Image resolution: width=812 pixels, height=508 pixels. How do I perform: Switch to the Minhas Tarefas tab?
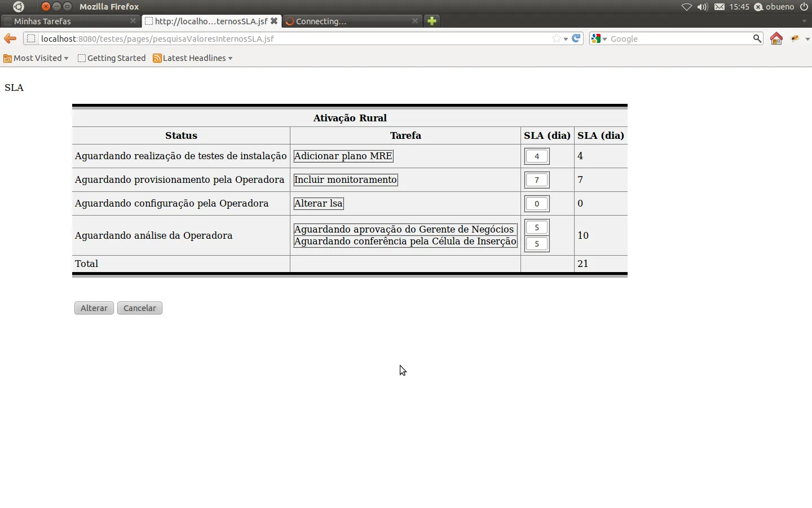(x=70, y=21)
